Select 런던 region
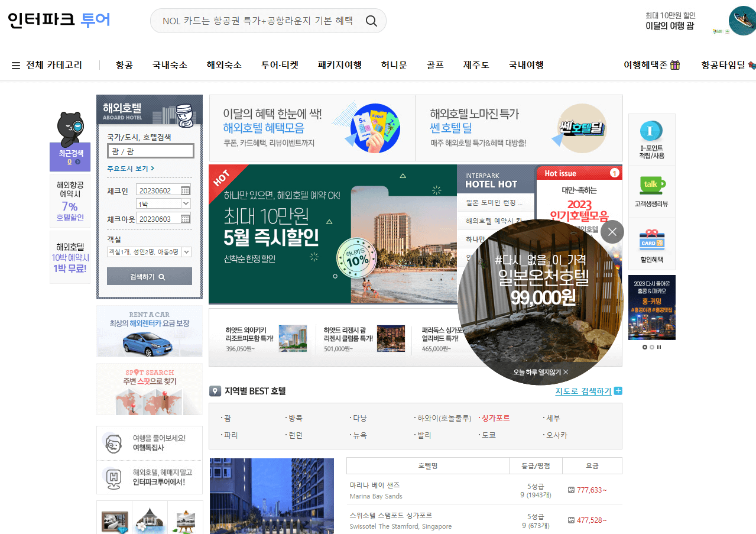Image resolution: width=756 pixels, height=534 pixels. (x=294, y=435)
